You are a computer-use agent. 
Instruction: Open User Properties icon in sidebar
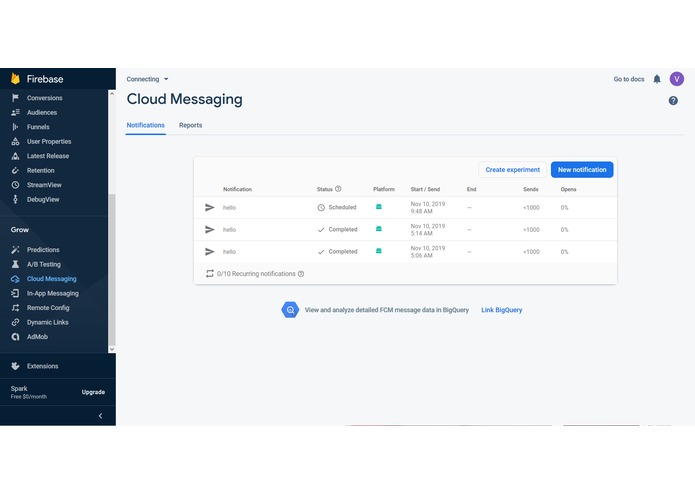tap(16, 141)
